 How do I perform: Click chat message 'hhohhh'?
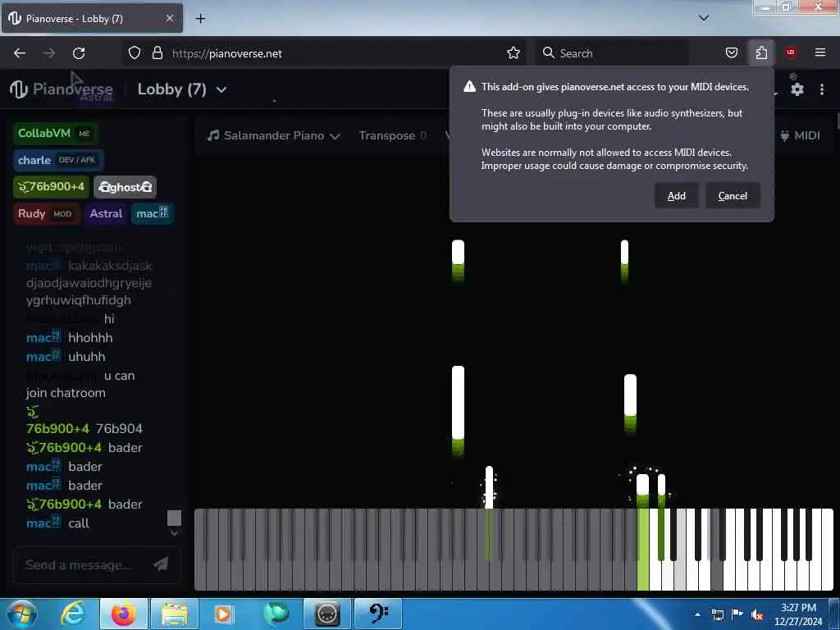pyautogui.click(x=90, y=338)
